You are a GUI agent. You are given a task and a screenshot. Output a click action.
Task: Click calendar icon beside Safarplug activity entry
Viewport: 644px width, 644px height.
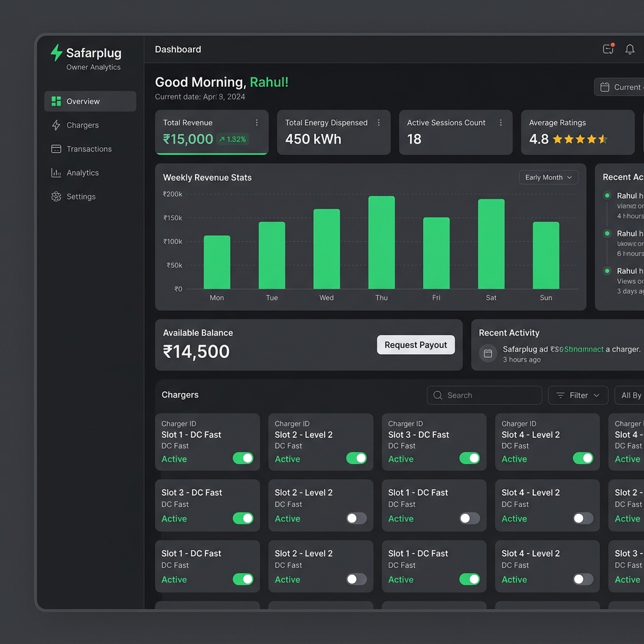click(488, 353)
